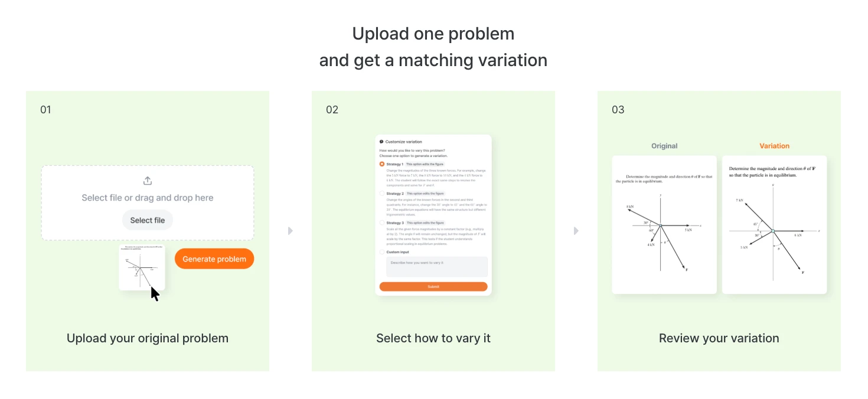868x399 pixels.
Task: Click the arrow between steps 02 and 03
Action: (576, 231)
